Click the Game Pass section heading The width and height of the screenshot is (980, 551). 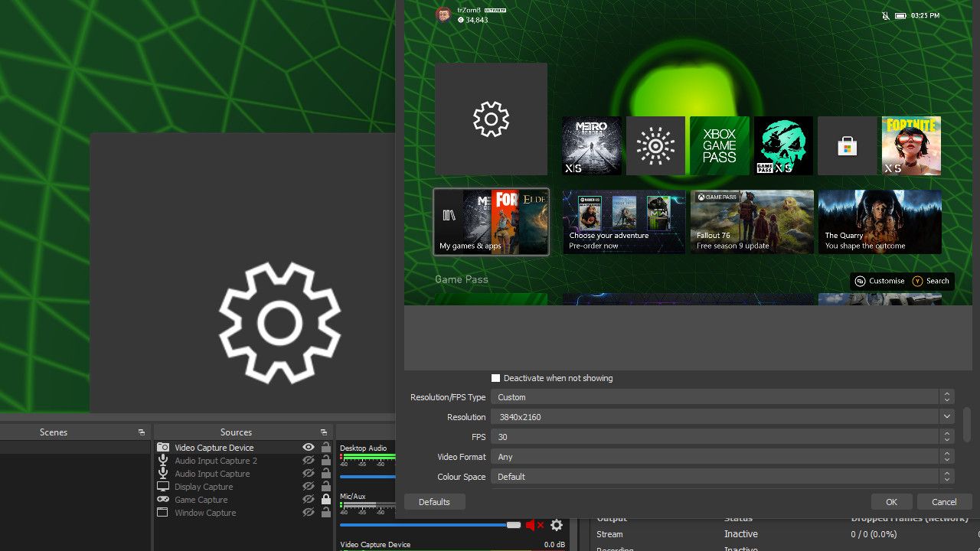click(x=462, y=279)
